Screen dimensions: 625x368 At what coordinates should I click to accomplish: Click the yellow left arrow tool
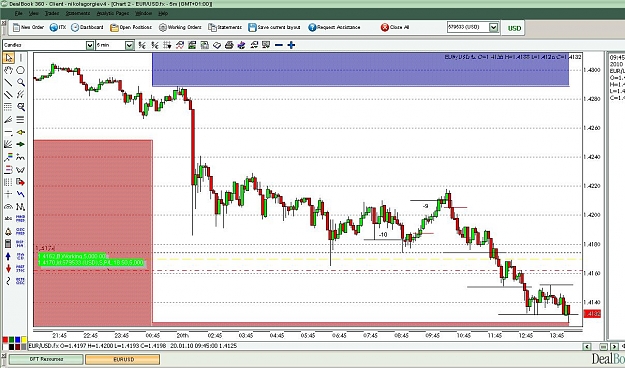[20, 132]
